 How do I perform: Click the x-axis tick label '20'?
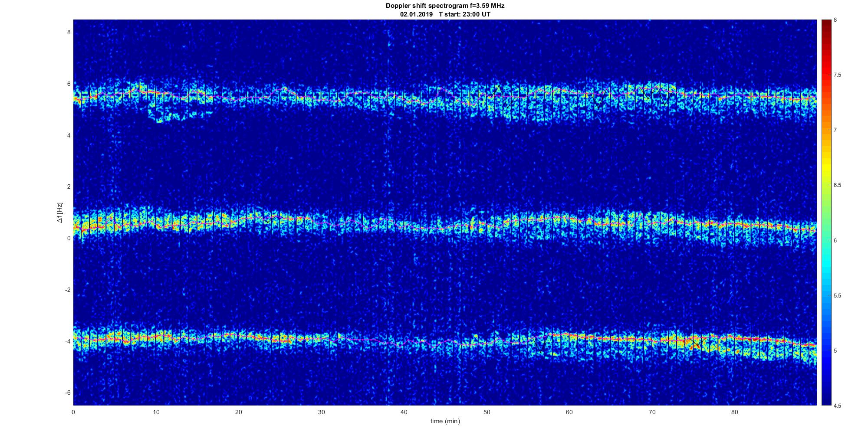coord(238,412)
